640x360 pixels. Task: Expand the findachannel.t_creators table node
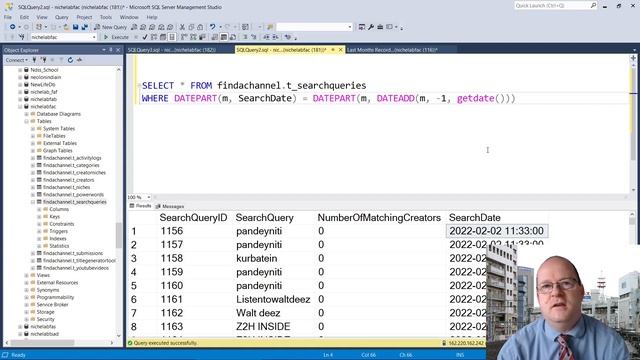tap(33, 180)
